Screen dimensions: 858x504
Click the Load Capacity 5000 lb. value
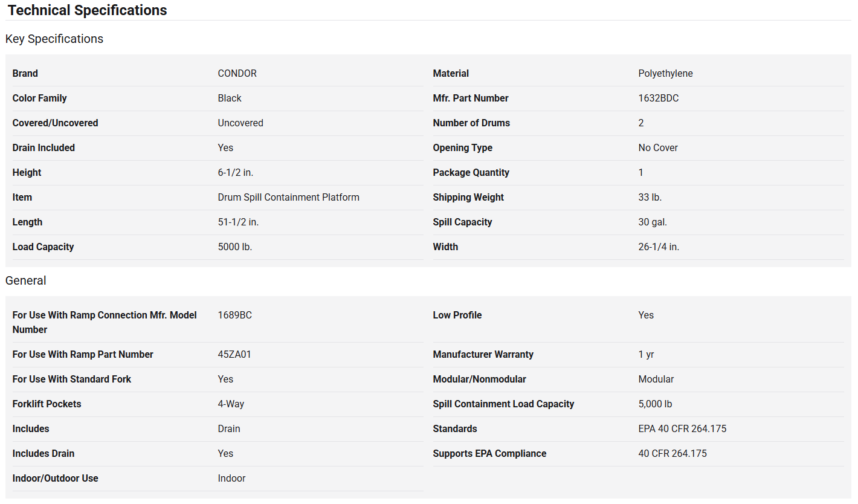click(235, 247)
